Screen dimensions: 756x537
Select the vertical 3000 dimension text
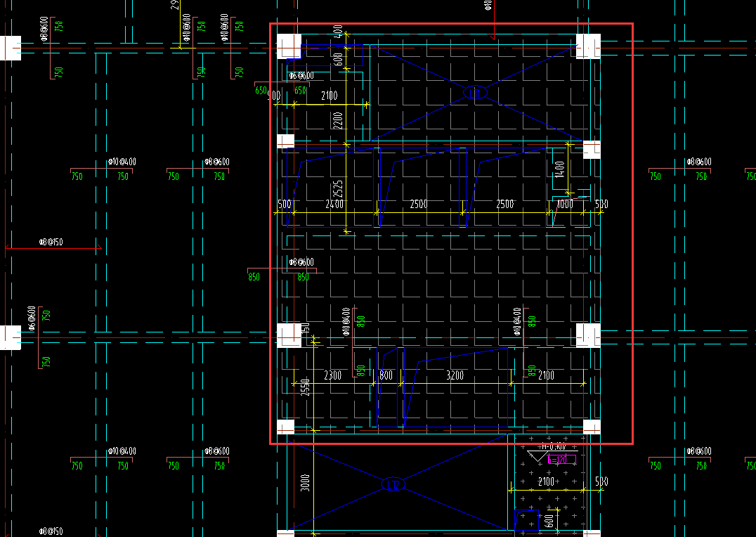[305, 483]
